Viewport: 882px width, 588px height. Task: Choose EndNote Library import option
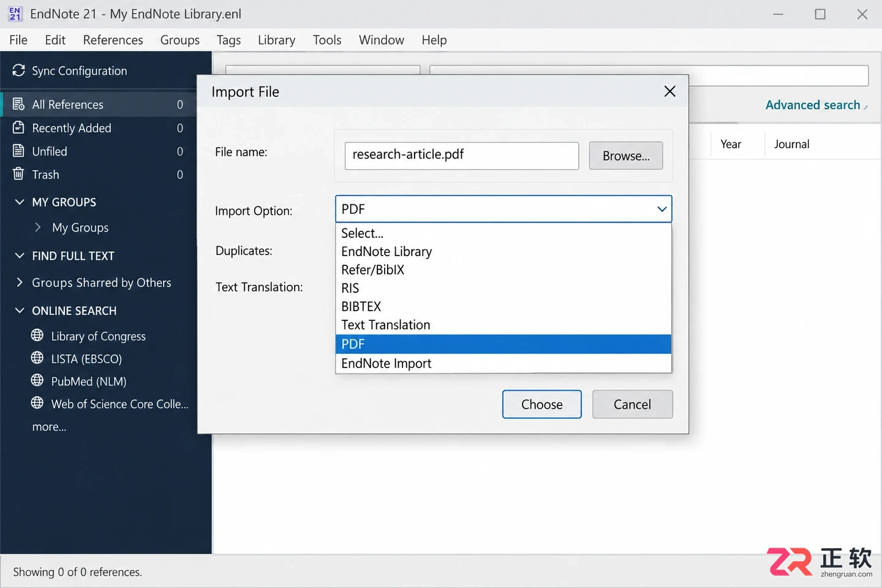[x=503, y=252]
